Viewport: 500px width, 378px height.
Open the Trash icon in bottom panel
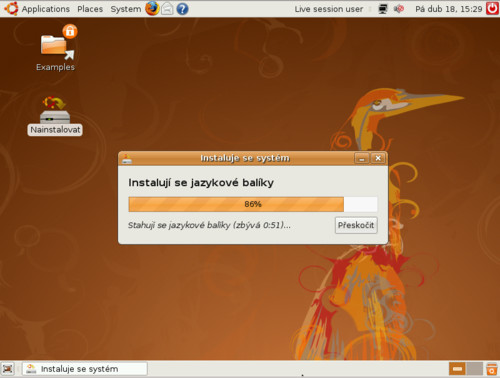(x=492, y=369)
